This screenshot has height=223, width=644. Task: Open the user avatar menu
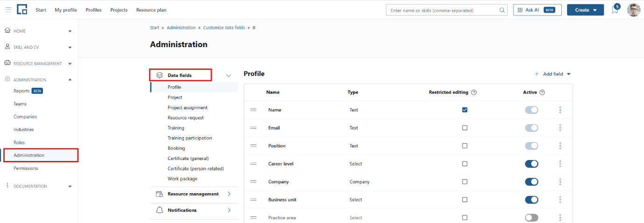(633, 10)
